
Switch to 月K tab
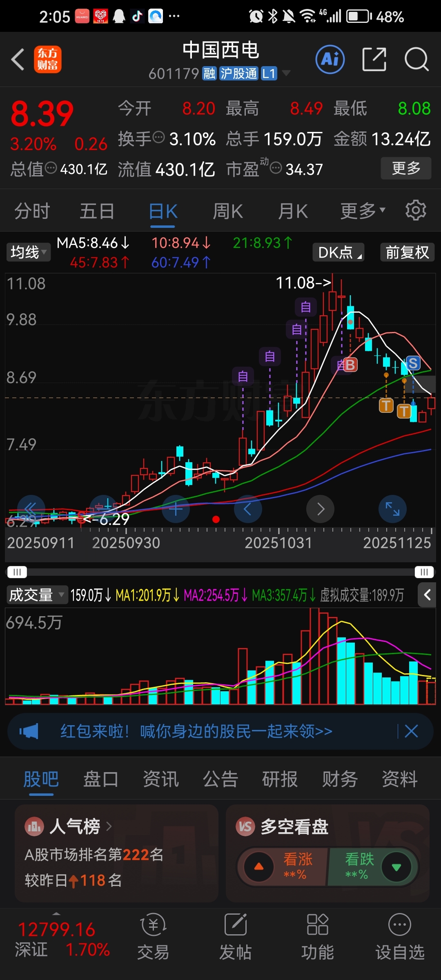(x=293, y=211)
